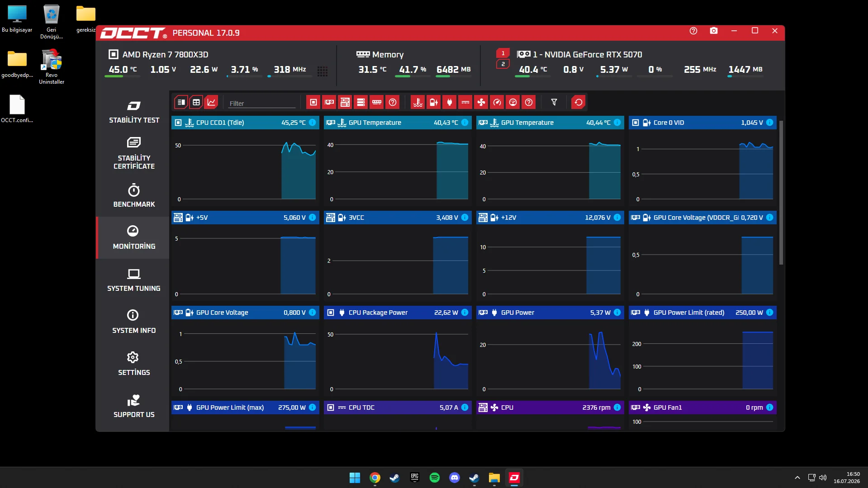868x488 pixels.
Task: Show info for the GPU Fan1 card
Action: pyautogui.click(x=769, y=407)
